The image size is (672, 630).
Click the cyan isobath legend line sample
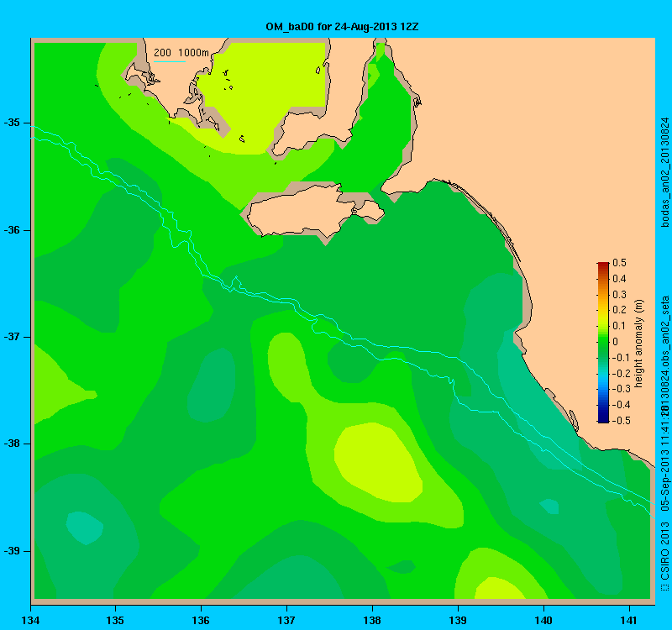click(170, 61)
